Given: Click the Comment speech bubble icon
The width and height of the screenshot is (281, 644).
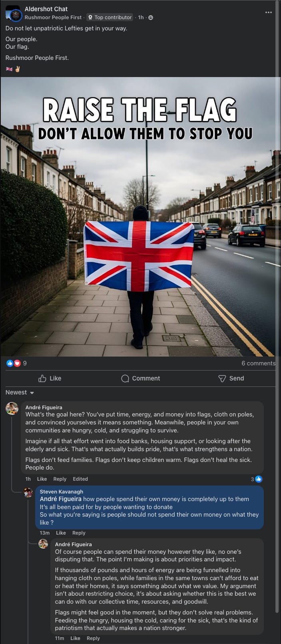Looking at the screenshot, I should tap(125, 378).
